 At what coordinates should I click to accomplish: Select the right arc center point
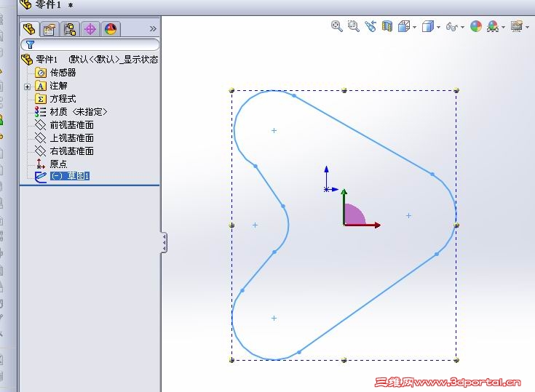409,216
